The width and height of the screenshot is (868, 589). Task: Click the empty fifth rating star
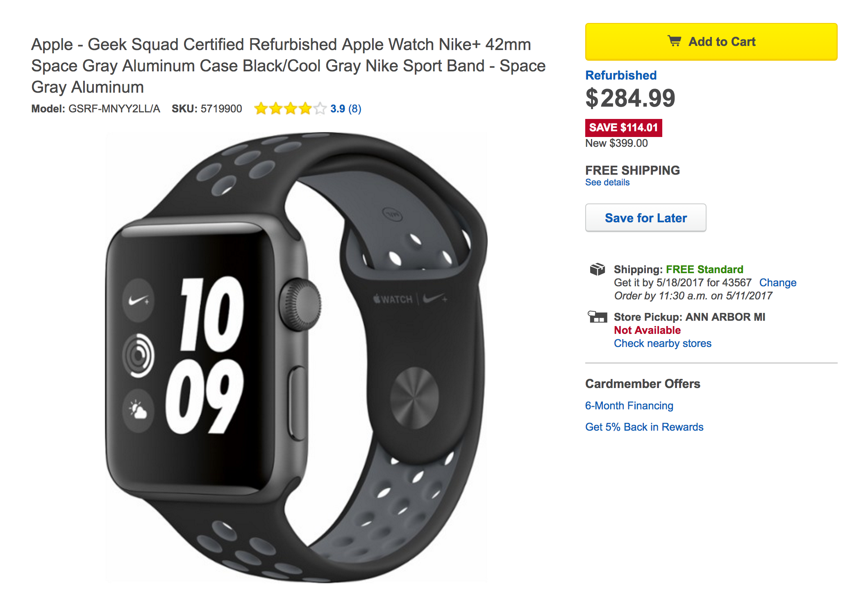(320, 109)
